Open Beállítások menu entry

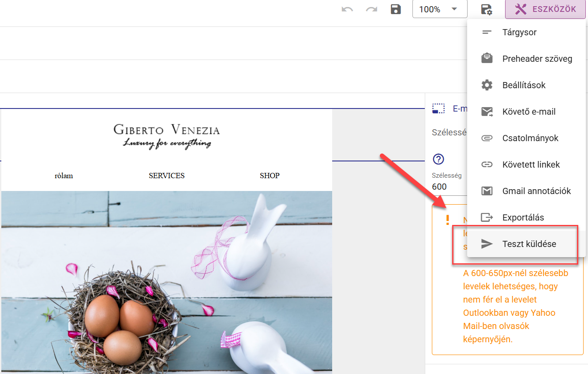(526, 85)
